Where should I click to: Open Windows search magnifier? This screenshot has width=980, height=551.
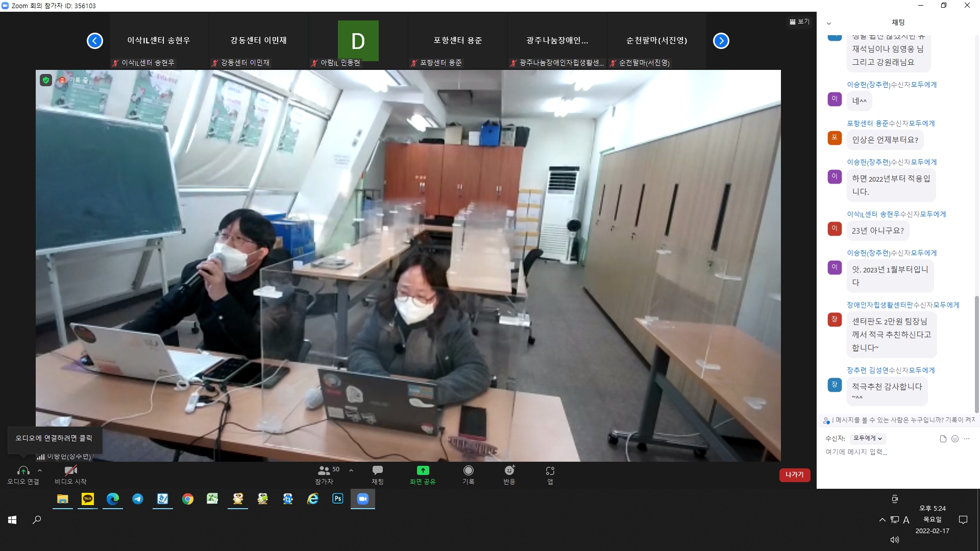pyautogui.click(x=37, y=520)
